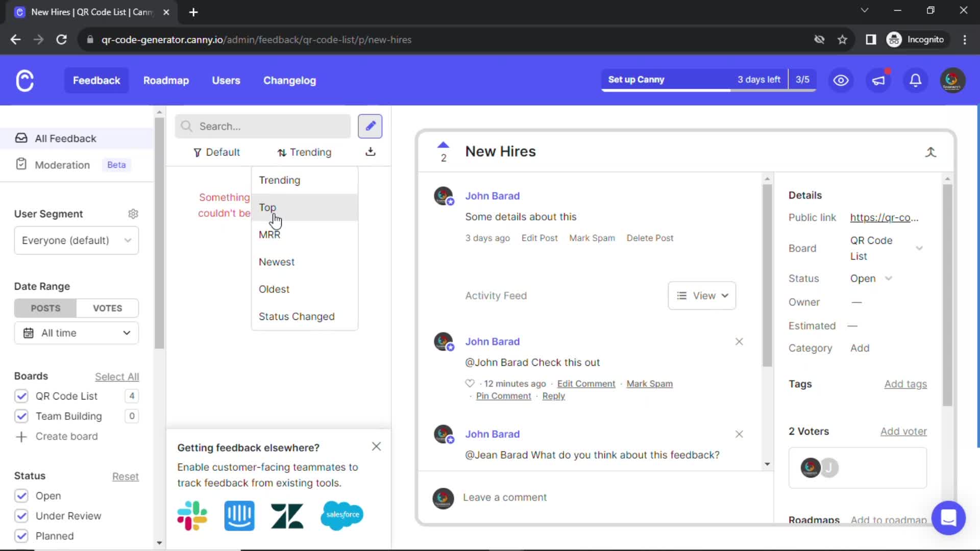This screenshot has width=980, height=551.
Task: Open the Intercom chat launcher bubble
Action: (x=948, y=518)
